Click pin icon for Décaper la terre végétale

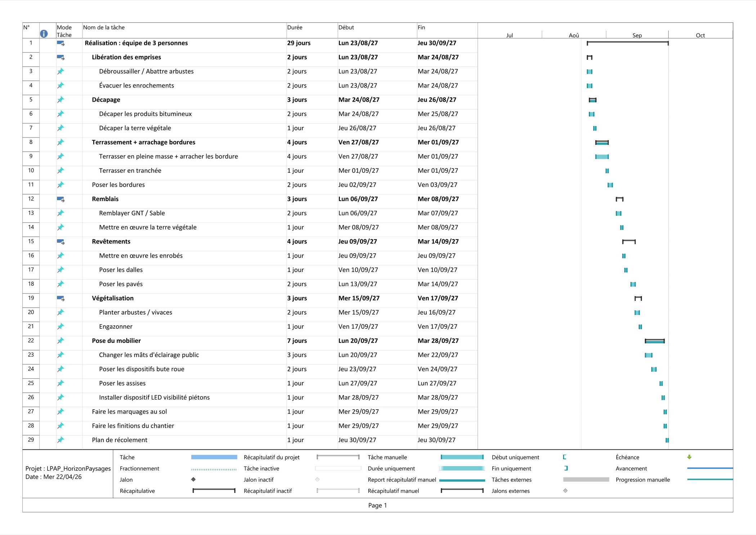pyautogui.click(x=60, y=128)
